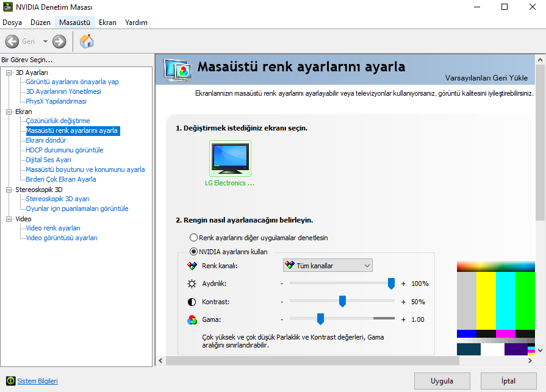
Task: Open the Tüm kanallar channel dropdown
Action: (x=328, y=265)
